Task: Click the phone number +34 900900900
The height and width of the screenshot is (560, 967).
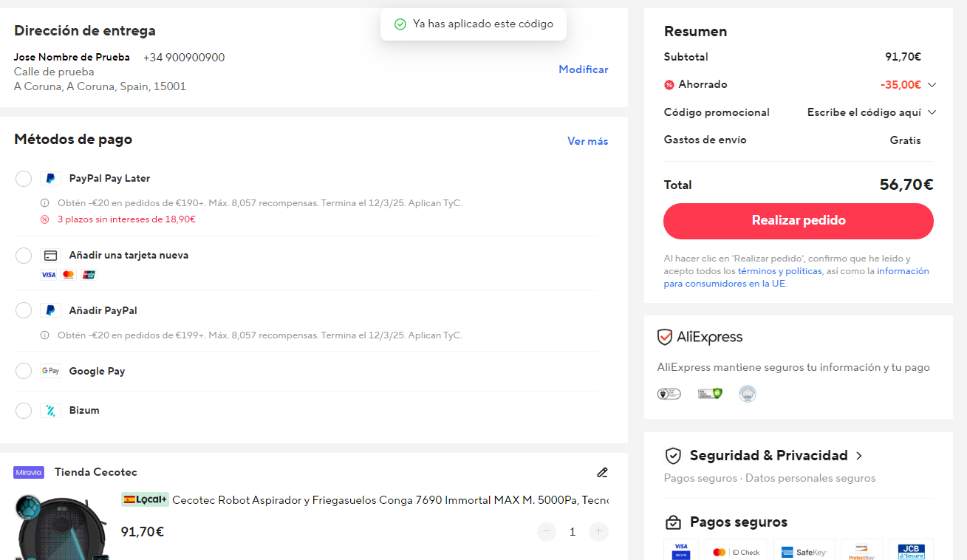Action: [x=184, y=58]
